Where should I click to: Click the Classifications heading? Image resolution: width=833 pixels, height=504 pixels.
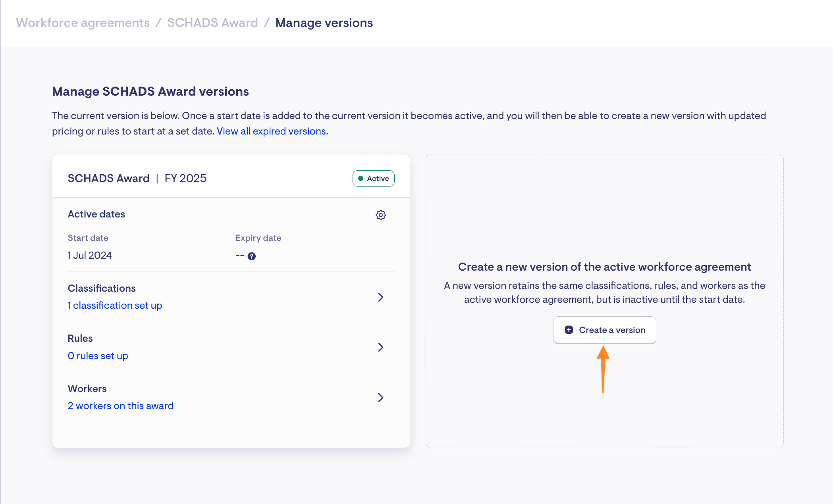(x=102, y=288)
